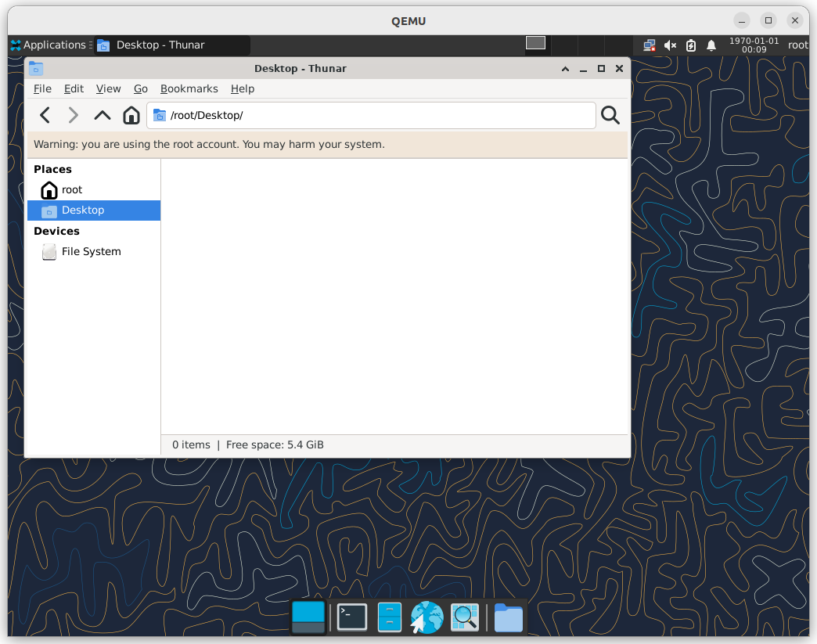Click the battery status tray icon
Screen dimensions: 817x644
[x=690, y=45]
